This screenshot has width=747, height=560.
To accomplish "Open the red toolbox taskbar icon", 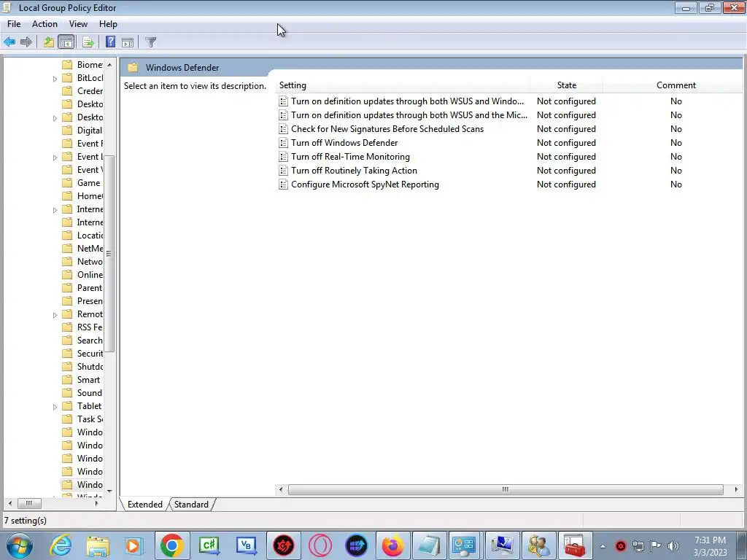I will click(575, 545).
